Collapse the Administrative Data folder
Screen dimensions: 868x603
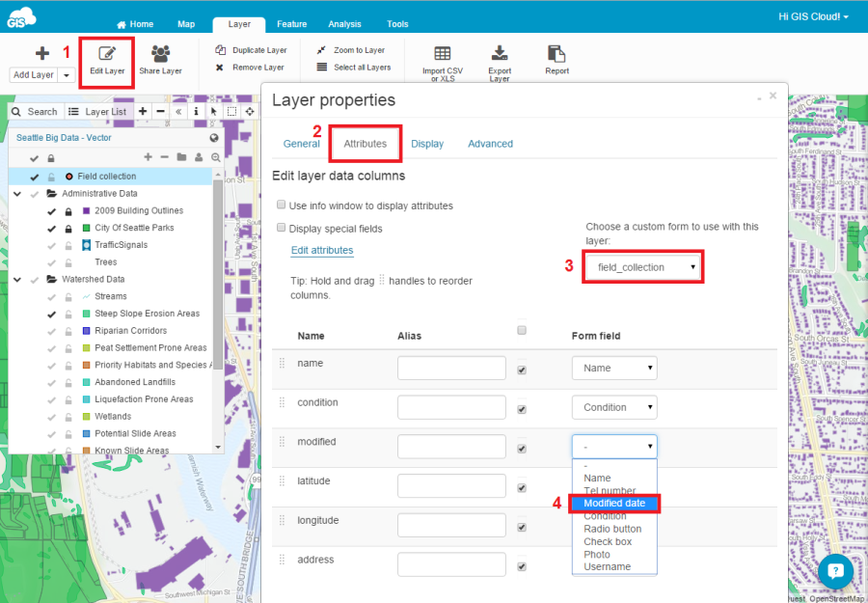coord(17,194)
